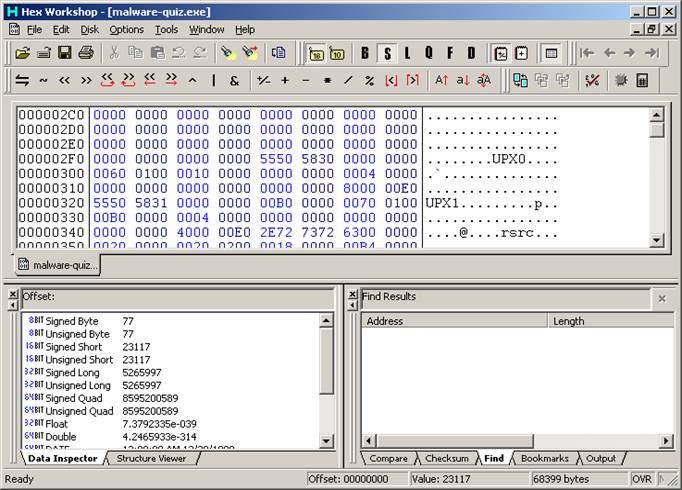
Task: Open Replace with flashlight-arrow icon
Action: [x=250, y=53]
